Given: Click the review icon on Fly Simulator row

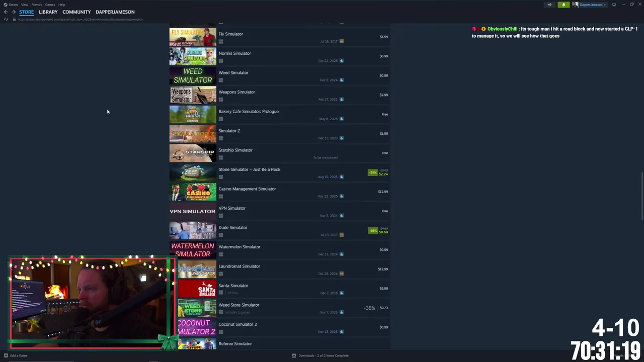Looking at the screenshot, I should coord(342,41).
